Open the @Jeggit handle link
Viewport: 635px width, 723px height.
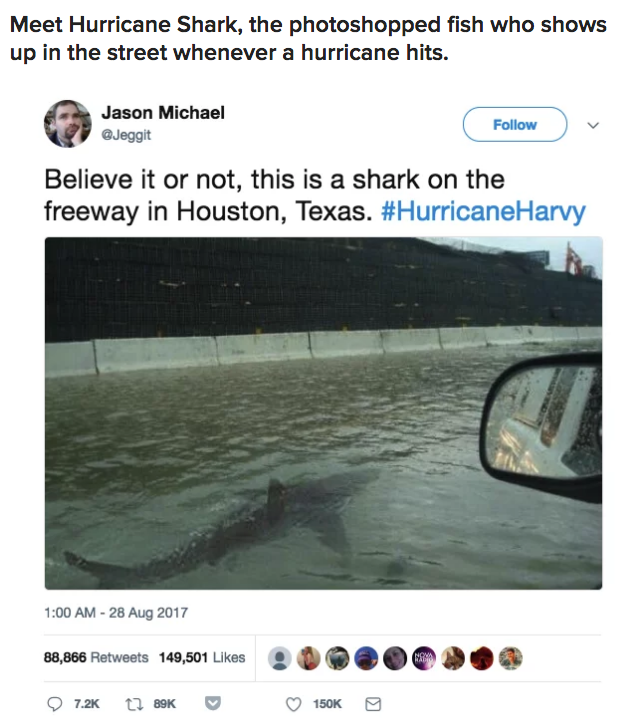point(126,134)
